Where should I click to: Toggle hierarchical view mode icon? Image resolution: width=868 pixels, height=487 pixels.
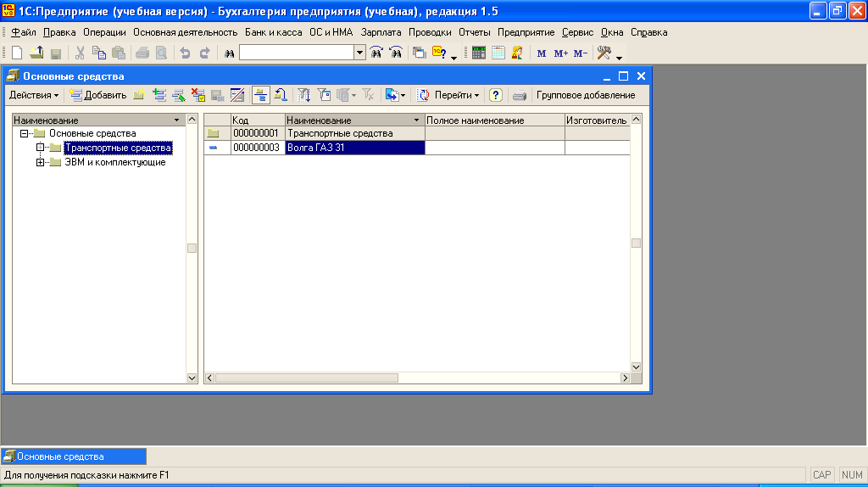click(x=261, y=95)
